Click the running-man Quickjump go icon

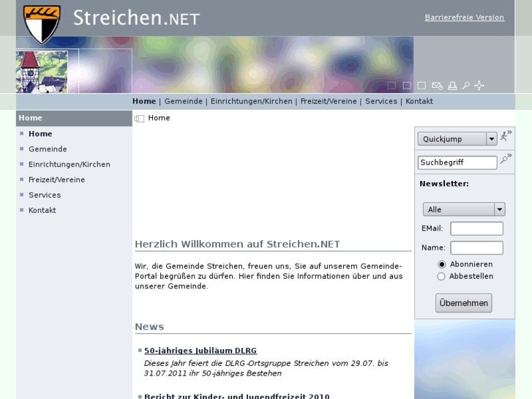(506, 135)
